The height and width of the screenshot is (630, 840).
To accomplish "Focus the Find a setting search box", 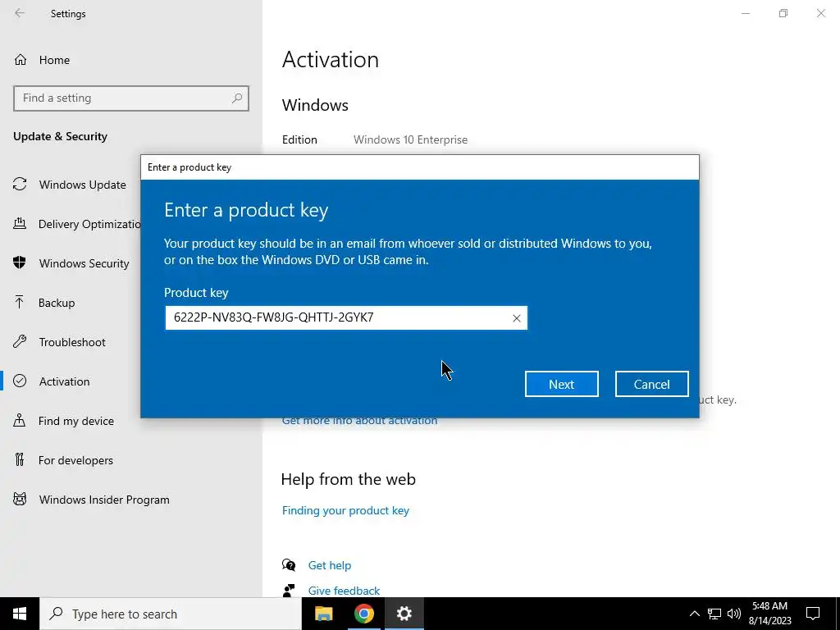I will click(131, 98).
